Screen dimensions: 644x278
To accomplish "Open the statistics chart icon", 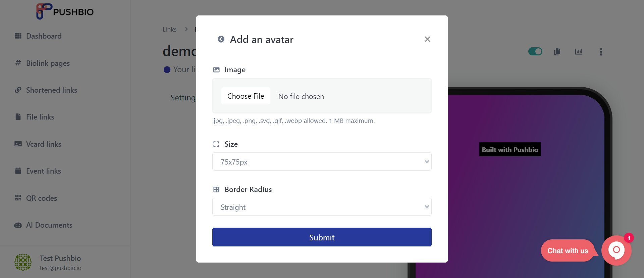I will pyautogui.click(x=579, y=52).
